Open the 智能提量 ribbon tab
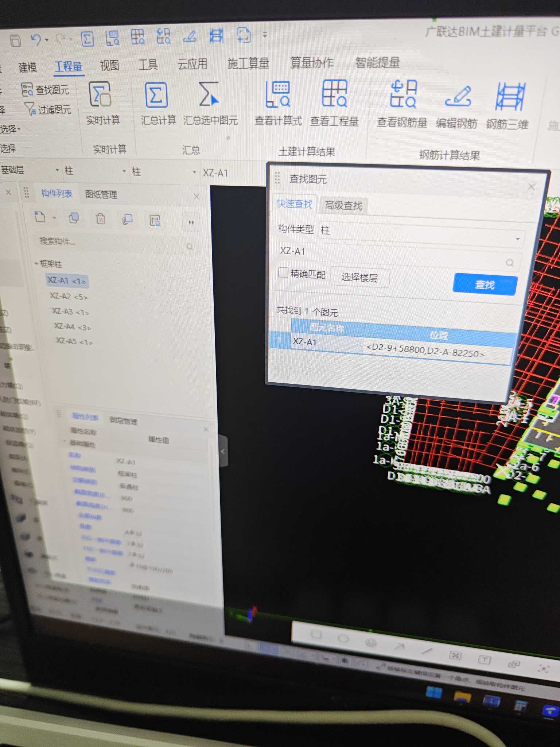560x747 pixels. point(378,63)
